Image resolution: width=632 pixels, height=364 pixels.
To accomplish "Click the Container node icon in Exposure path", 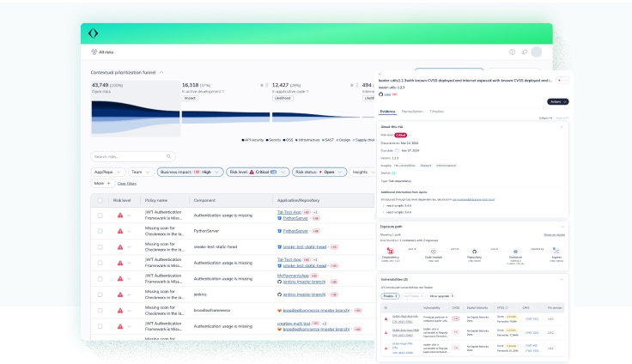I will [515, 252].
